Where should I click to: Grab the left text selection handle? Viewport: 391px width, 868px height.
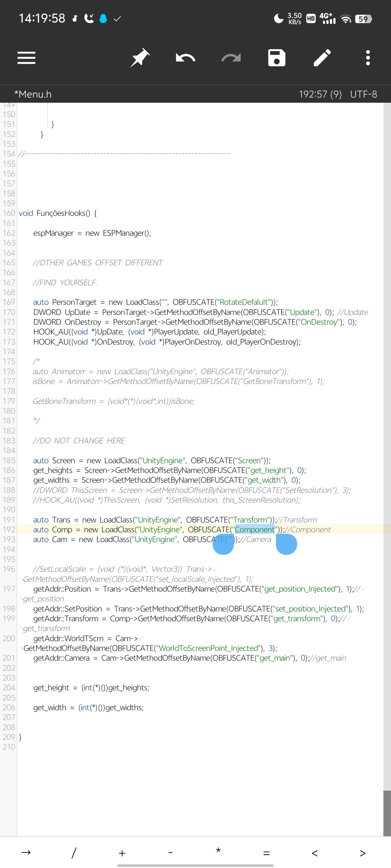pos(223,545)
